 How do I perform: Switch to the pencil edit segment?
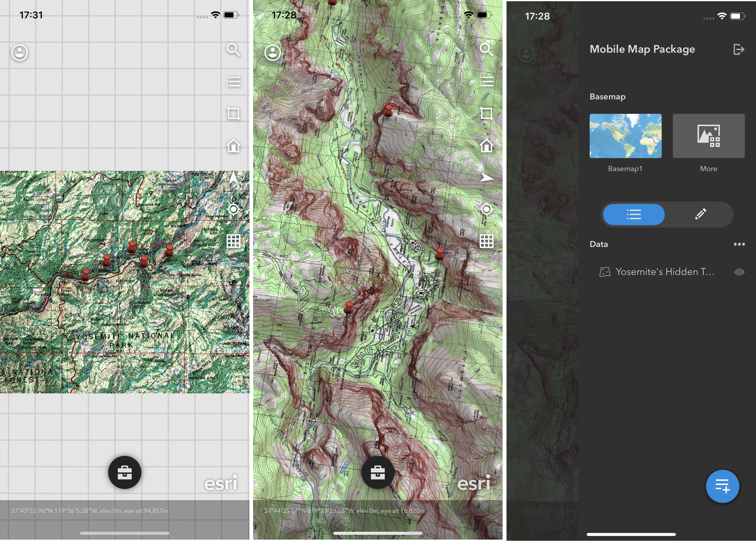700,214
